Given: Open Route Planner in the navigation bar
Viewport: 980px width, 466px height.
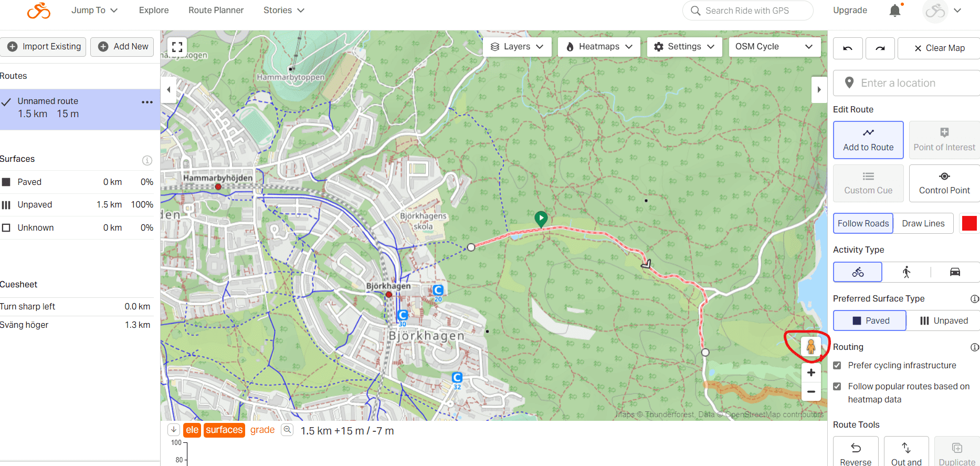Looking at the screenshot, I should [x=216, y=11].
